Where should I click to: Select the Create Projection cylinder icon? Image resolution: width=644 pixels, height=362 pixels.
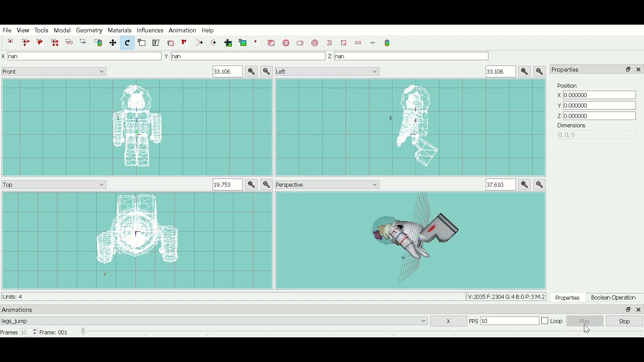pos(387,43)
